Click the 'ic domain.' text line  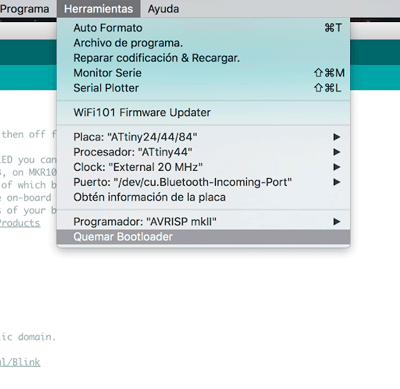tap(28, 337)
